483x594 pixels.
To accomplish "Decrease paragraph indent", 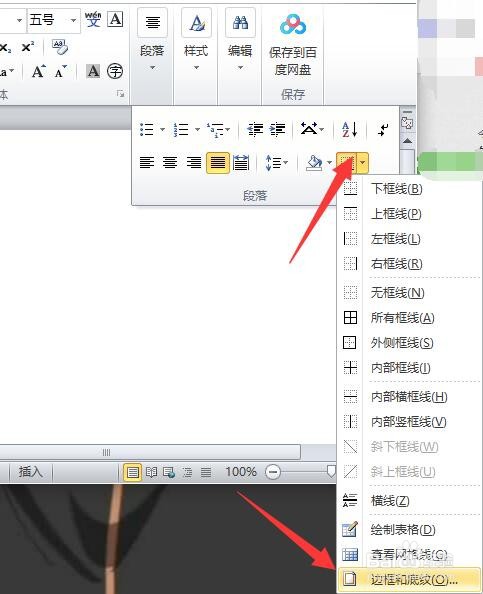I will (255, 130).
